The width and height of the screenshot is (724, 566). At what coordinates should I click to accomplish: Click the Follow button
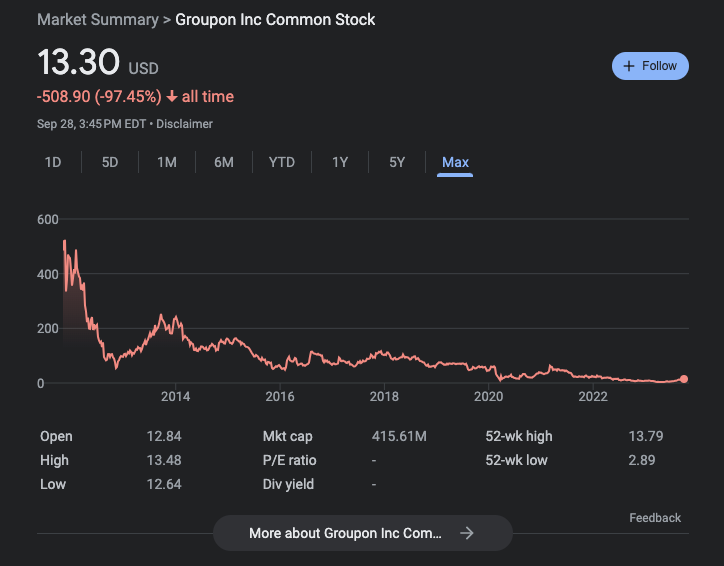tap(650, 66)
